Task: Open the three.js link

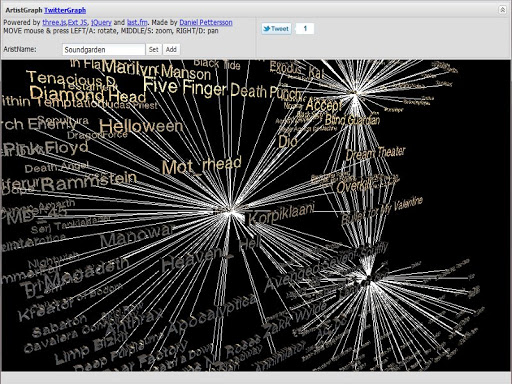Action: (54, 22)
